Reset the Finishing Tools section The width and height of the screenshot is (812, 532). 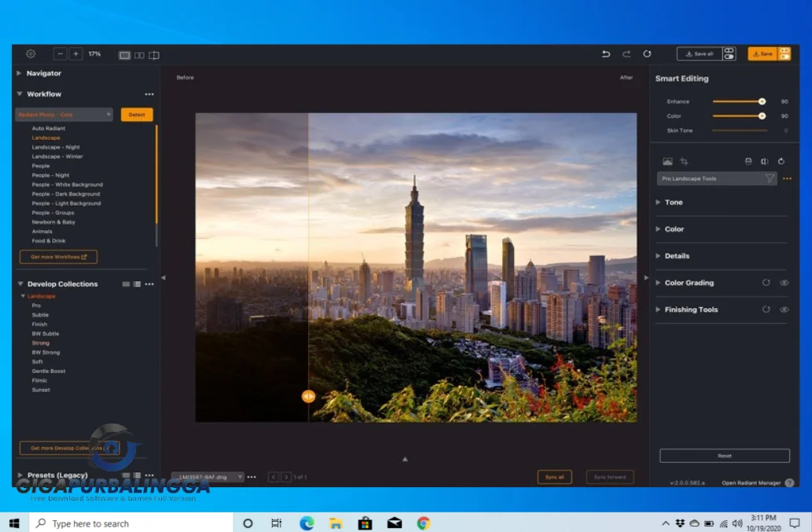click(766, 310)
